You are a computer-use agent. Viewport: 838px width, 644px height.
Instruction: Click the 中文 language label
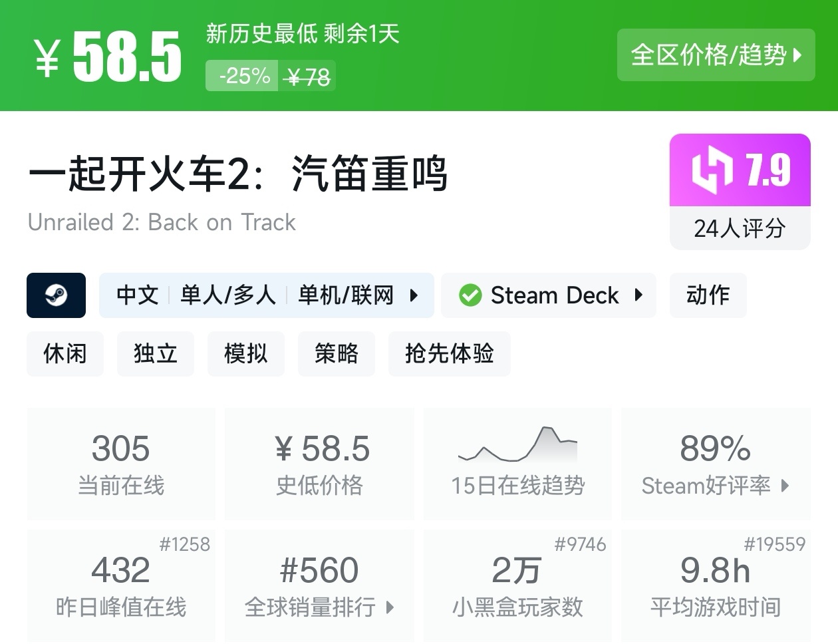[x=138, y=295]
